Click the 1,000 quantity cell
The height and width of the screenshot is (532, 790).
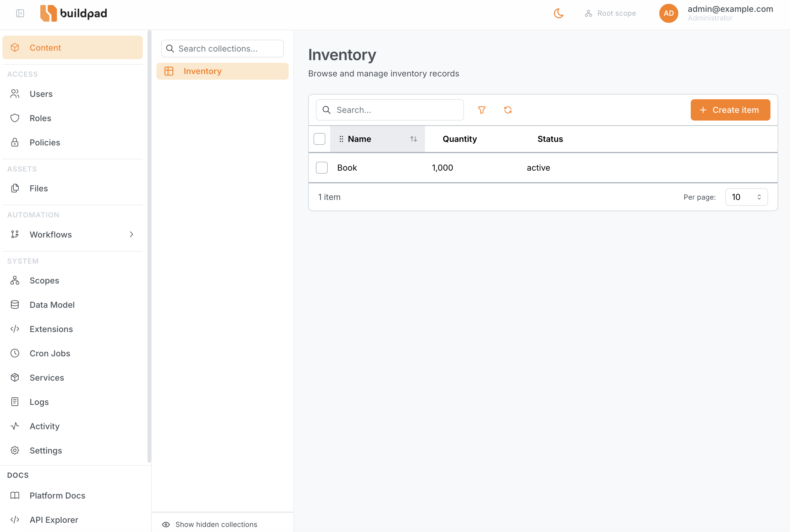pyautogui.click(x=442, y=168)
